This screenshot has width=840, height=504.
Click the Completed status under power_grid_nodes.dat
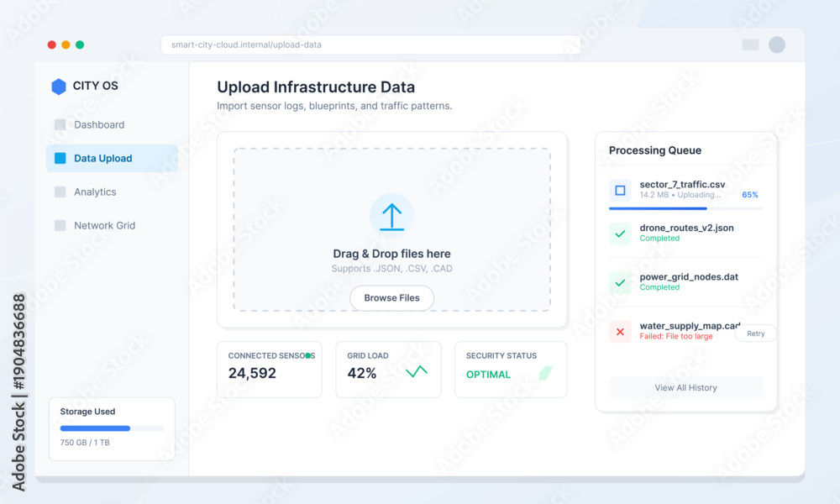(659, 287)
